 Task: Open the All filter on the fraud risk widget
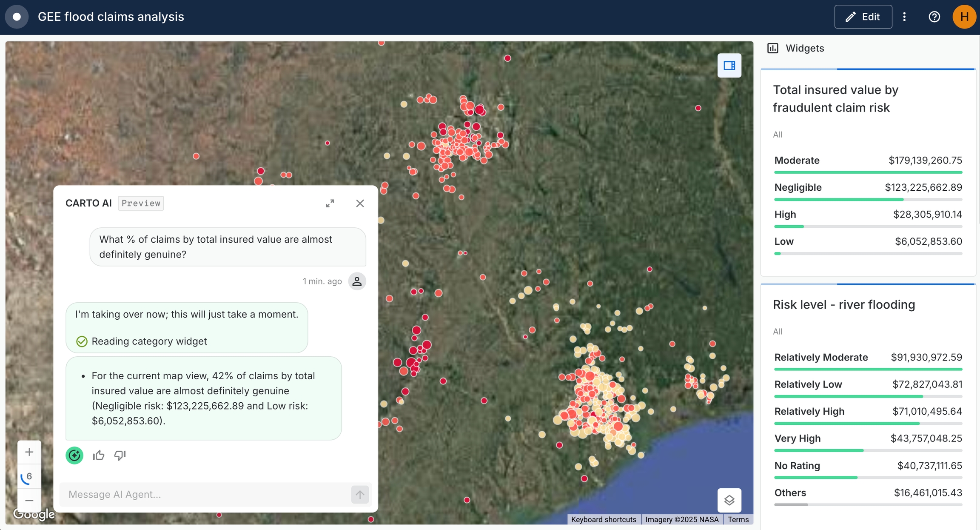click(x=777, y=135)
